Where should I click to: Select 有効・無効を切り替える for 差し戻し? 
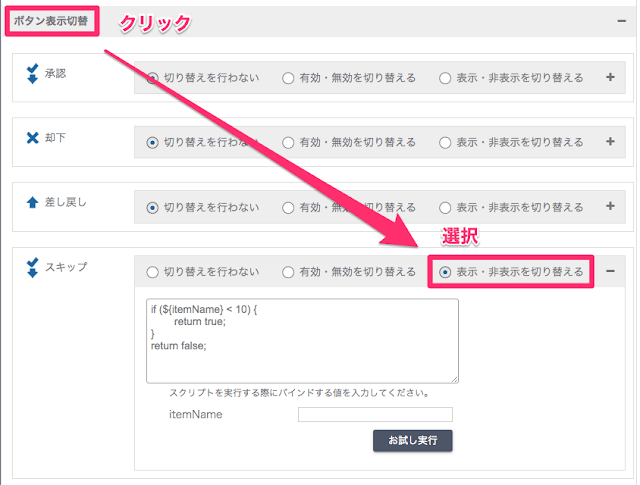point(288,207)
